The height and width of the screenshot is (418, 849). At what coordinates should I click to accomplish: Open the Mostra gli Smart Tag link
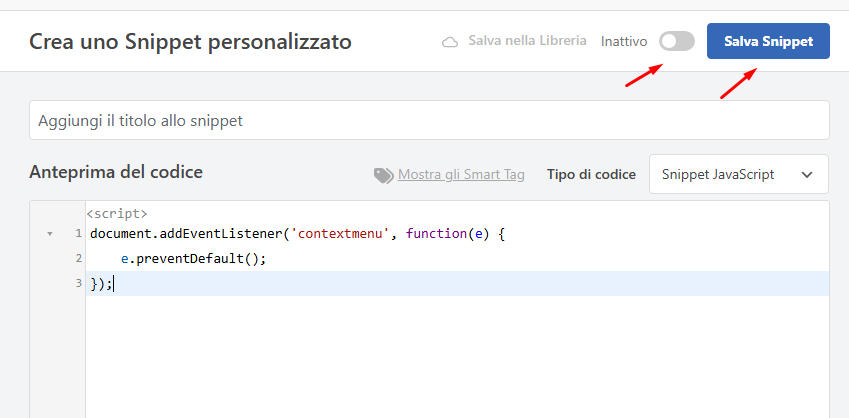[461, 175]
